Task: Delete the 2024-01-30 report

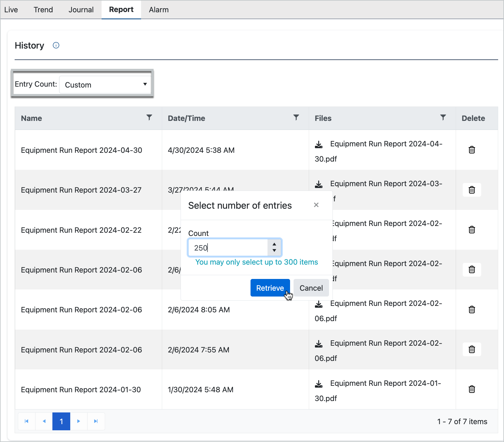Action: (x=472, y=389)
